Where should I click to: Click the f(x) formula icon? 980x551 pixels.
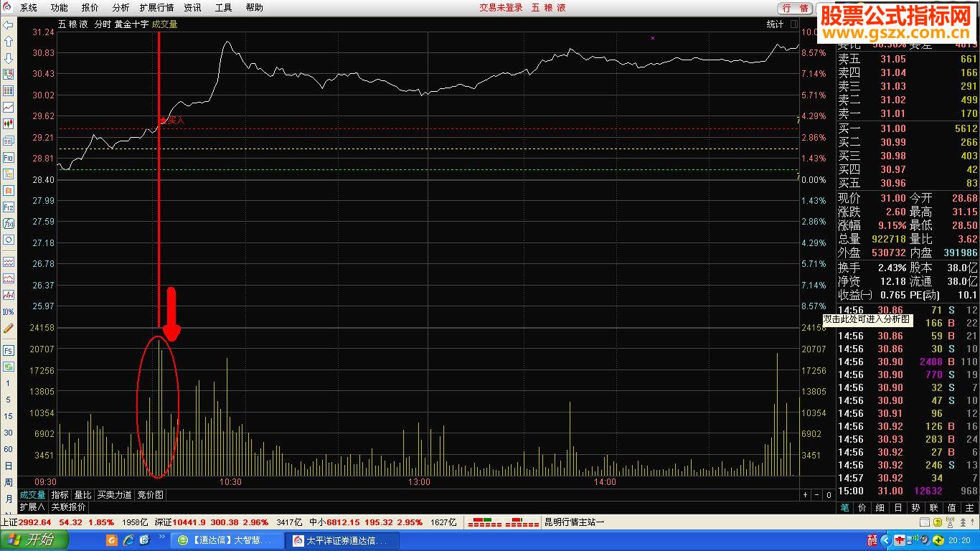[9, 223]
